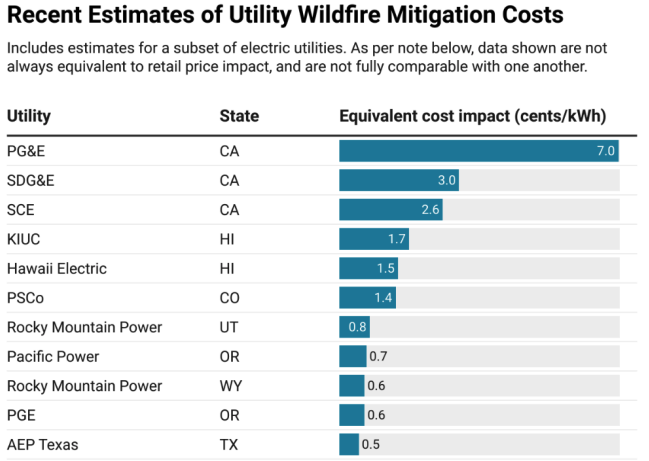Click the Hawaii Electric utility name

click(x=57, y=269)
